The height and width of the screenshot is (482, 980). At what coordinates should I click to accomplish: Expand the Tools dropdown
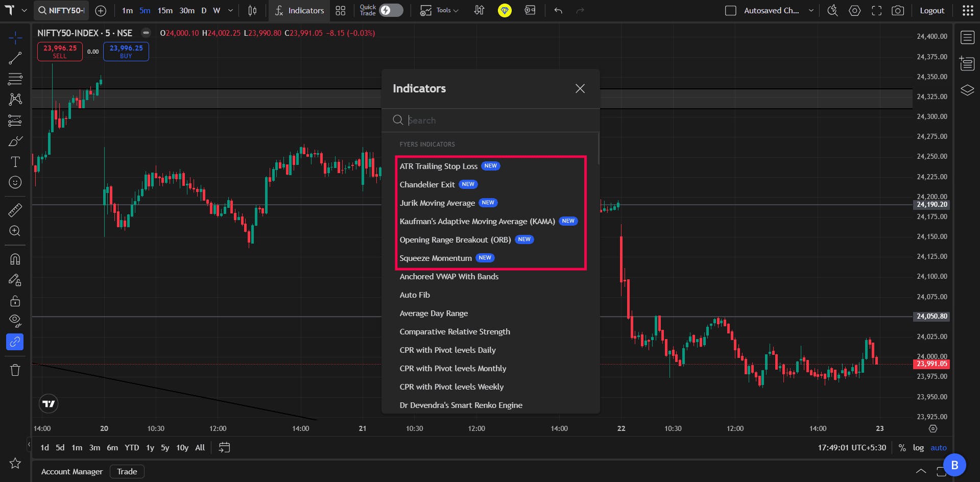pyautogui.click(x=439, y=11)
